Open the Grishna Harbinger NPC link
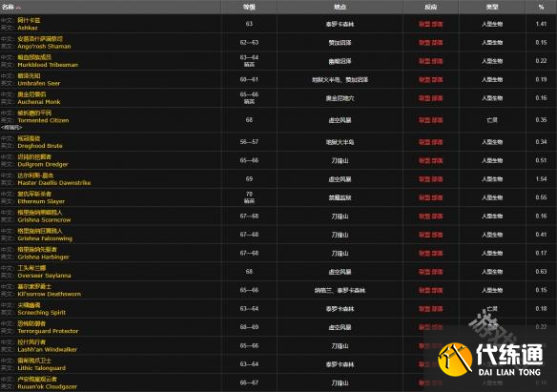Image resolution: width=557 pixels, height=392 pixels. pos(43,257)
